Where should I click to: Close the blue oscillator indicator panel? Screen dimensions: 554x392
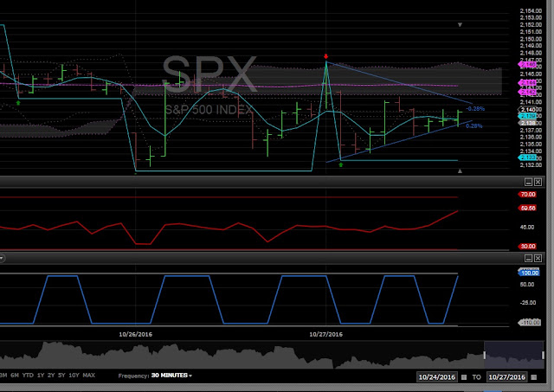tap(538, 258)
